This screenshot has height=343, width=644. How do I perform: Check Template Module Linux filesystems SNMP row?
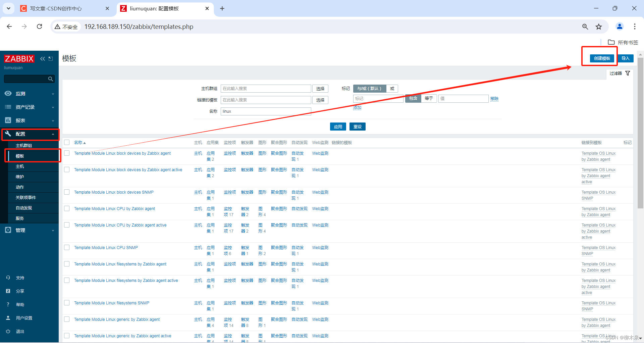(67, 303)
